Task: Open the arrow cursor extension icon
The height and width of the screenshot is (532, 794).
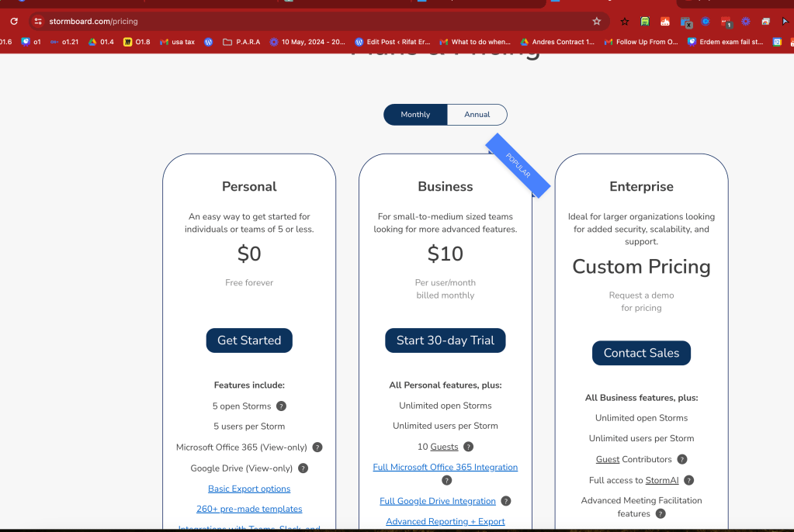Action: coord(785,21)
